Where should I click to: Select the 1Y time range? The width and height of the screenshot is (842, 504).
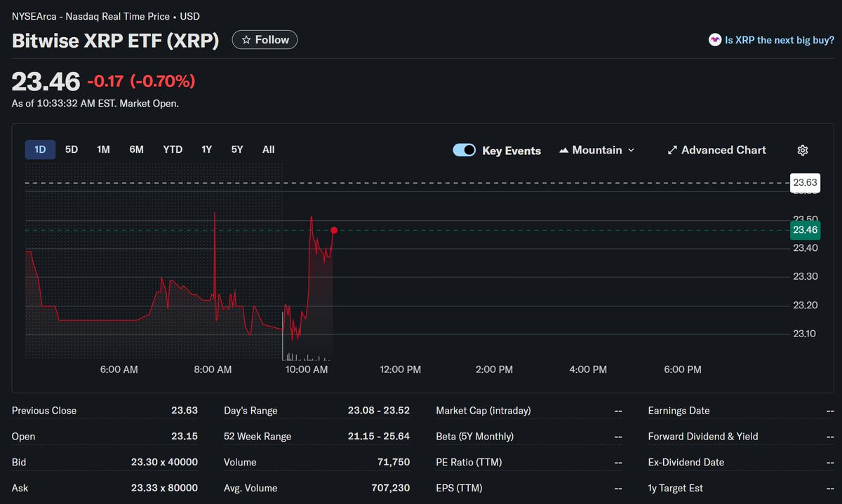coord(206,149)
